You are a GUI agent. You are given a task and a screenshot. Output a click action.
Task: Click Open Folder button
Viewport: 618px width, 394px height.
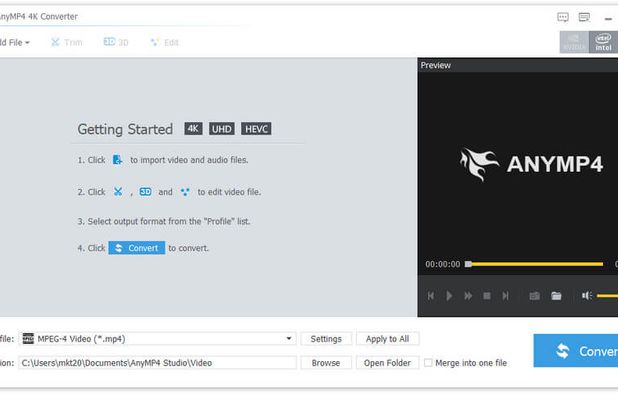tap(387, 362)
